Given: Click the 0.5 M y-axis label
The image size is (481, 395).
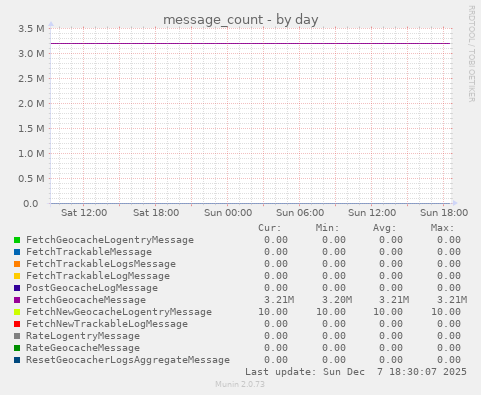Looking at the screenshot, I should click(31, 179).
